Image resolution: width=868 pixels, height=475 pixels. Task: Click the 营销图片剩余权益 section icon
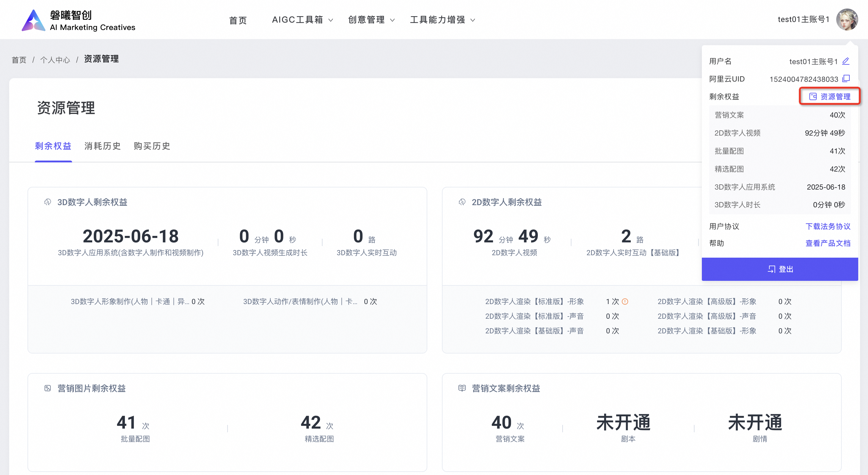coord(48,388)
